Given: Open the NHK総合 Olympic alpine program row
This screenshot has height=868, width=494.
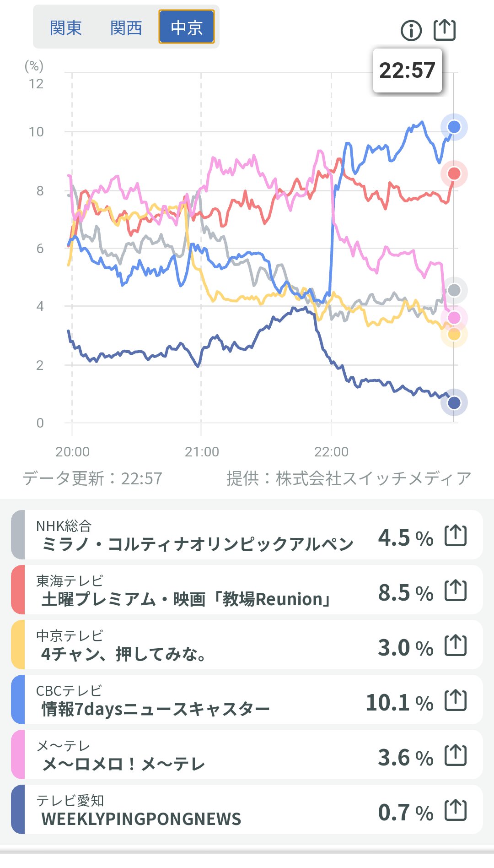Looking at the screenshot, I should pos(197,536).
